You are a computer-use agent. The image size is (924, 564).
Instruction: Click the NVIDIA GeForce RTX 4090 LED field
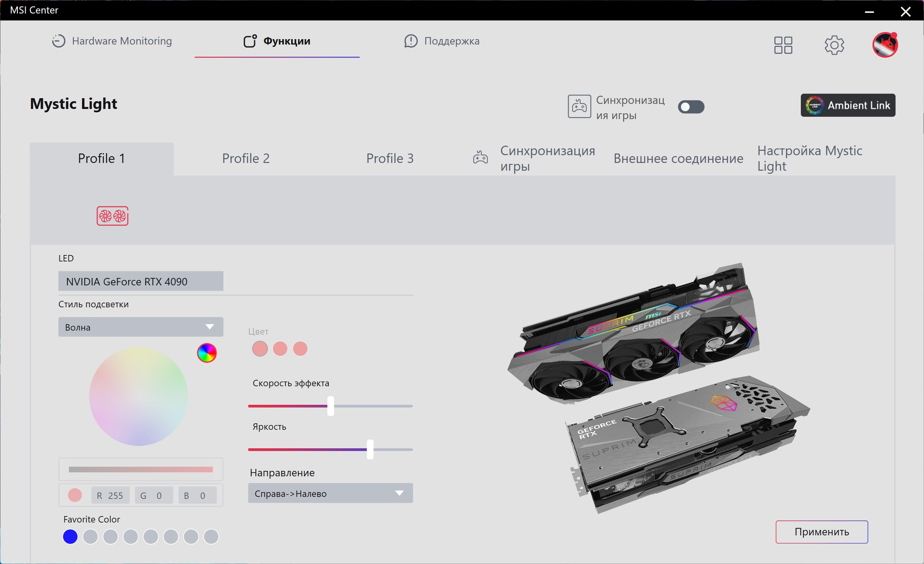click(x=141, y=281)
